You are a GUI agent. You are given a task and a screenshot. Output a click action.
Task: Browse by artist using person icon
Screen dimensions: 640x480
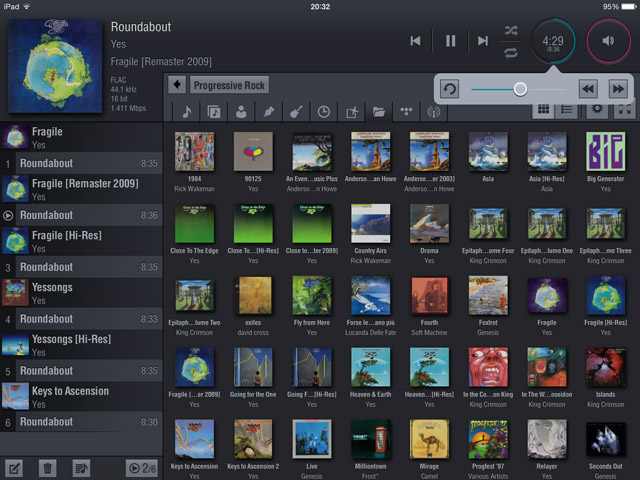(x=241, y=112)
